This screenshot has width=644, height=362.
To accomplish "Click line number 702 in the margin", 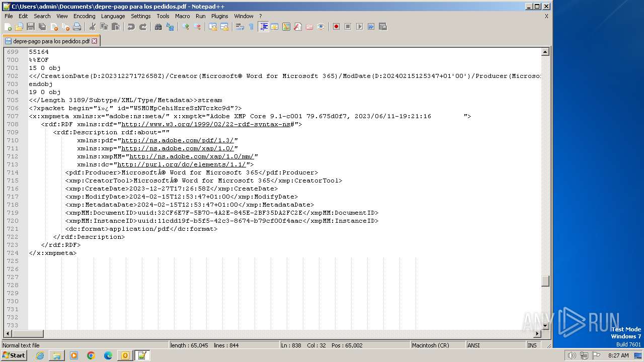I will click(x=13, y=76).
